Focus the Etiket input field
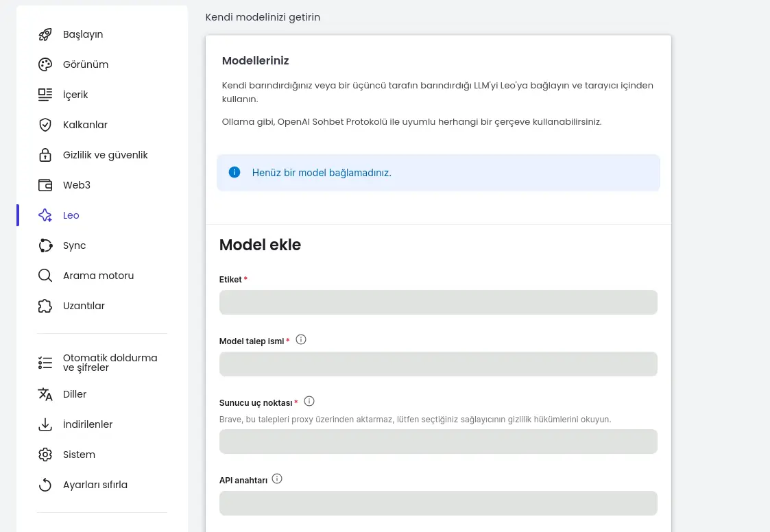Screen dimensions: 770x532 [438, 302]
